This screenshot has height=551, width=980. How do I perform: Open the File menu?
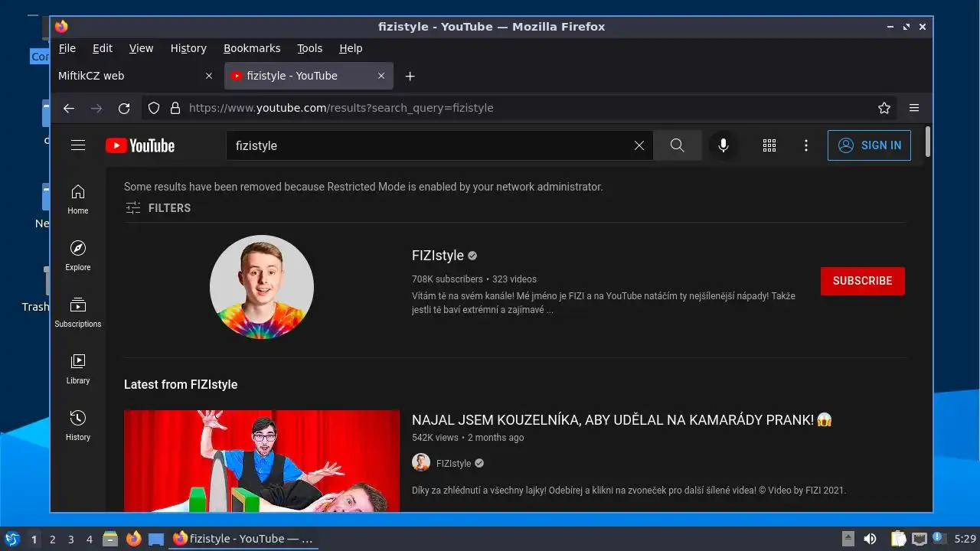[67, 48]
